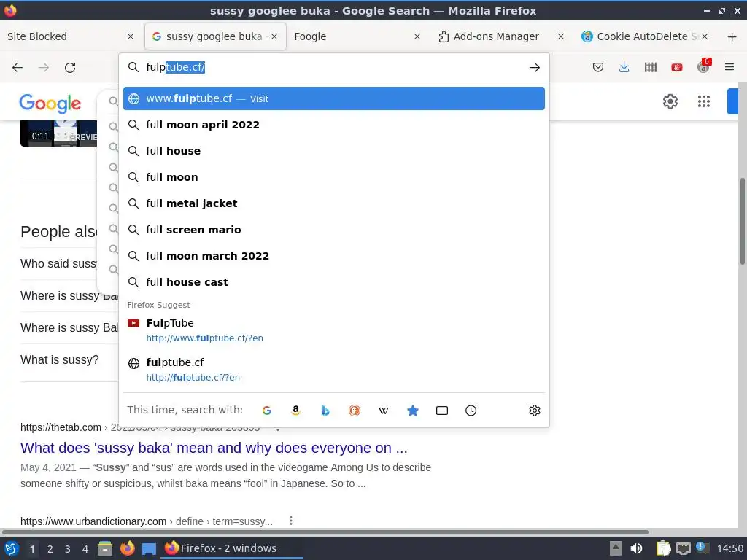Click the Google logo

50,104
